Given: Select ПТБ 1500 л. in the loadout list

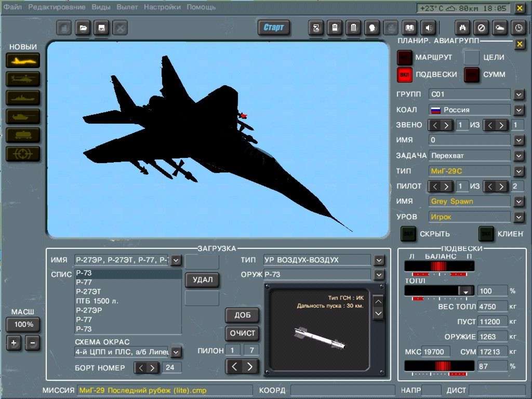Looking at the screenshot, I should 128,301.
